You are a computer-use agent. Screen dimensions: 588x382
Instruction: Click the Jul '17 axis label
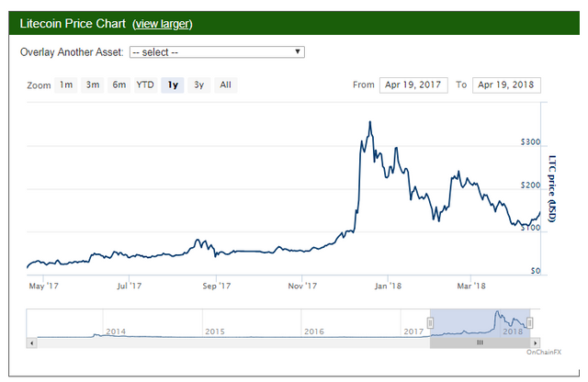coord(129,286)
